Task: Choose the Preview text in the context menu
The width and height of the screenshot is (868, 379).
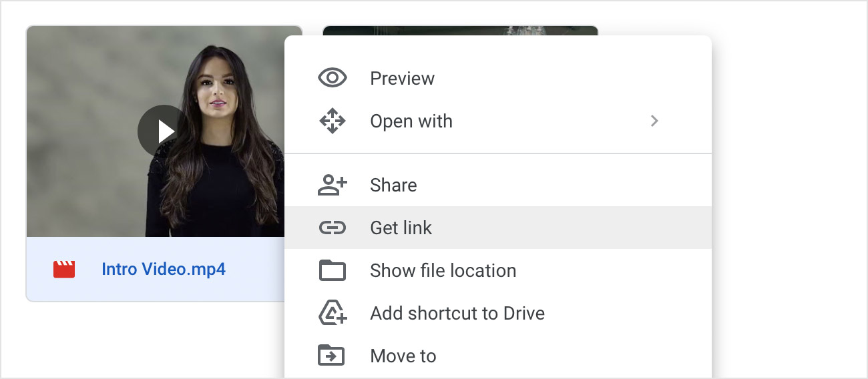Action: [402, 79]
